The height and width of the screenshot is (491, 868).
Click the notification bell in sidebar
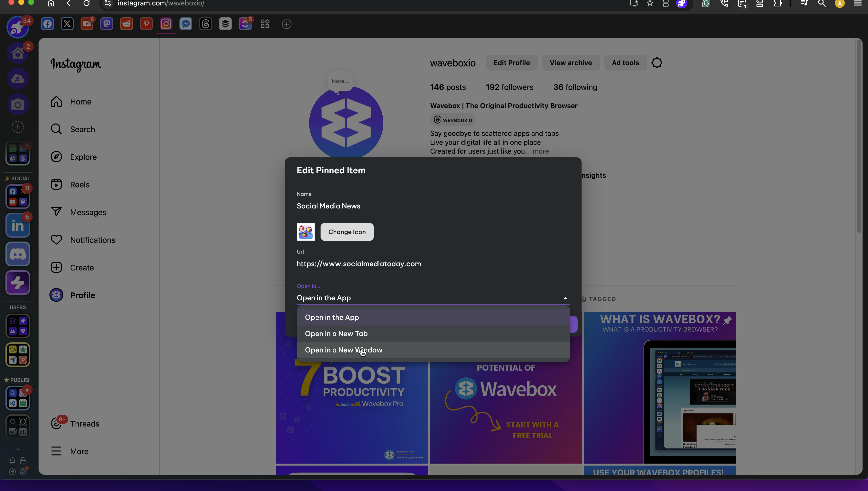tap(12, 461)
